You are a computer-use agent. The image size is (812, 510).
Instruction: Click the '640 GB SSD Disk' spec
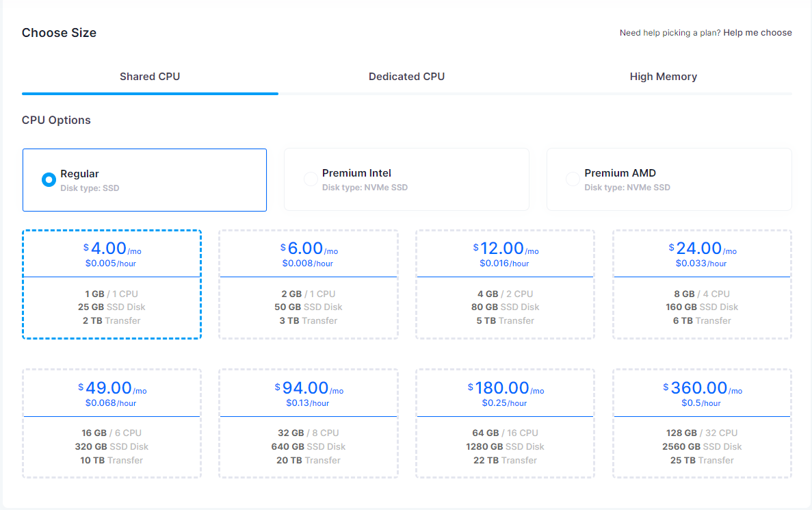pos(309,447)
